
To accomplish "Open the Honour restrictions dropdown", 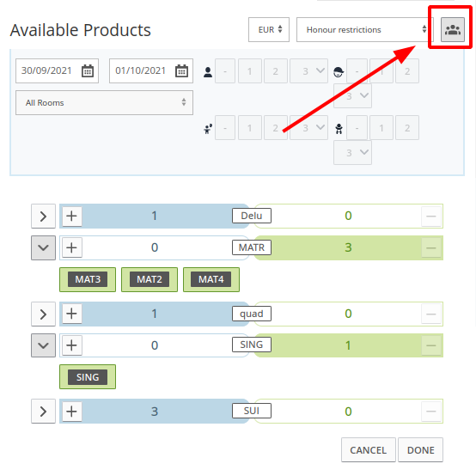I will click(365, 30).
